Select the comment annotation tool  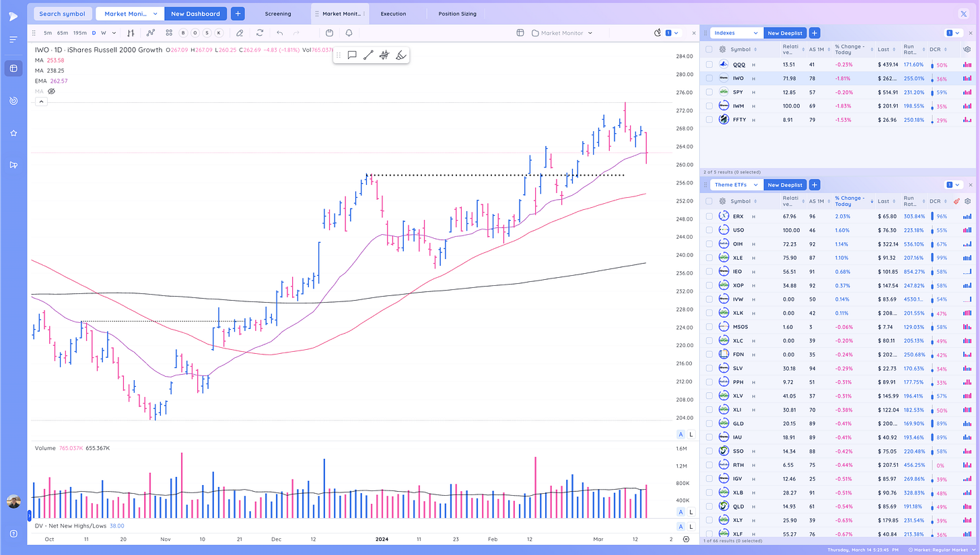click(351, 55)
